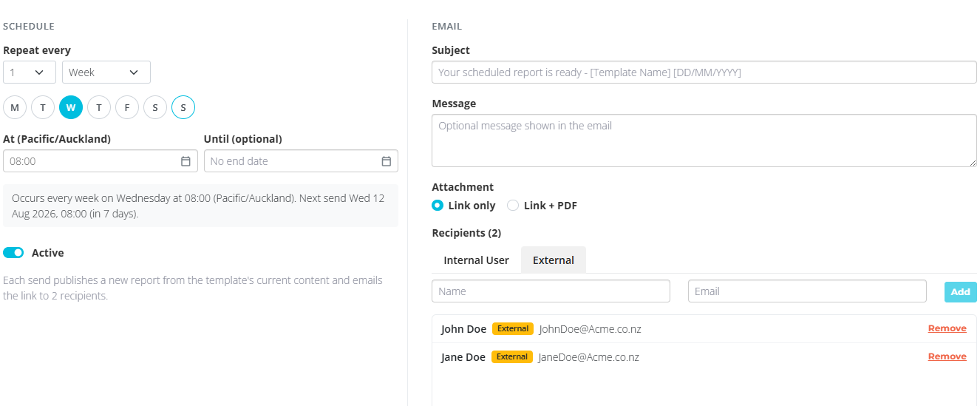
Task: Open the repeat interval number dropdown
Action: click(30, 72)
